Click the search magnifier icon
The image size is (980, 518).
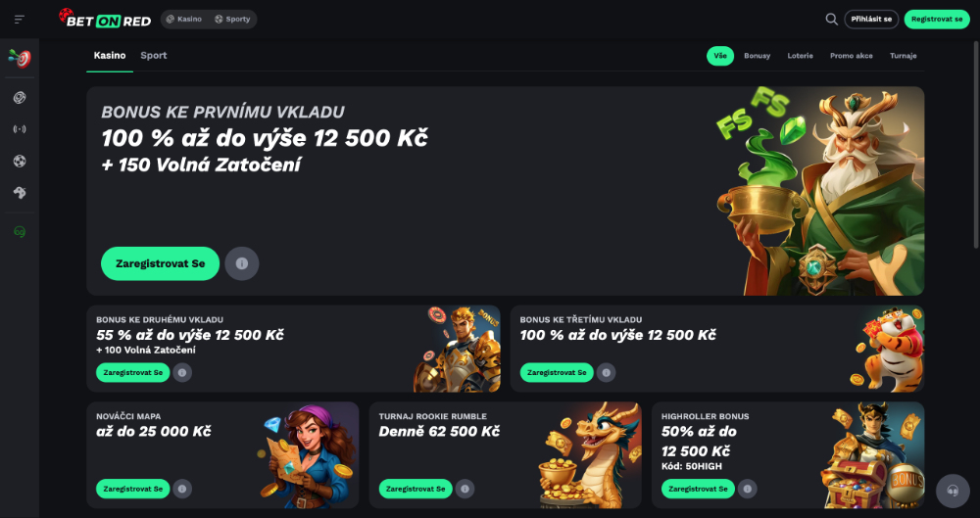point(831,20)
